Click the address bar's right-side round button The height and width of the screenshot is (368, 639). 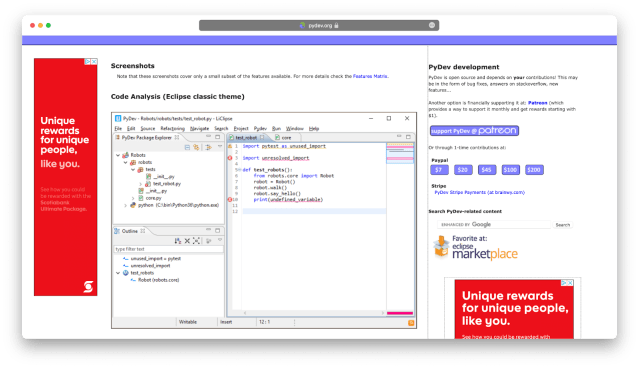click(432, 25)
